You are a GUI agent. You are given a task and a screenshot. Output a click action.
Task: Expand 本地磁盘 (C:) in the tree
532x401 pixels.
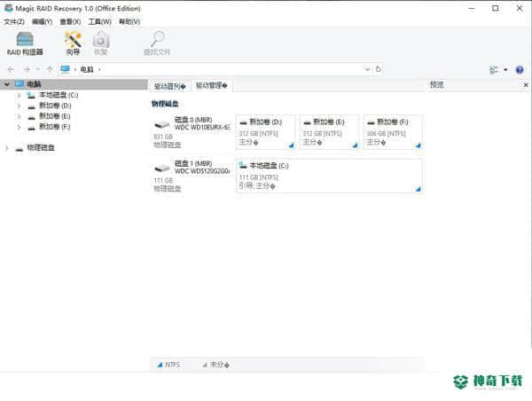point(19,95)
